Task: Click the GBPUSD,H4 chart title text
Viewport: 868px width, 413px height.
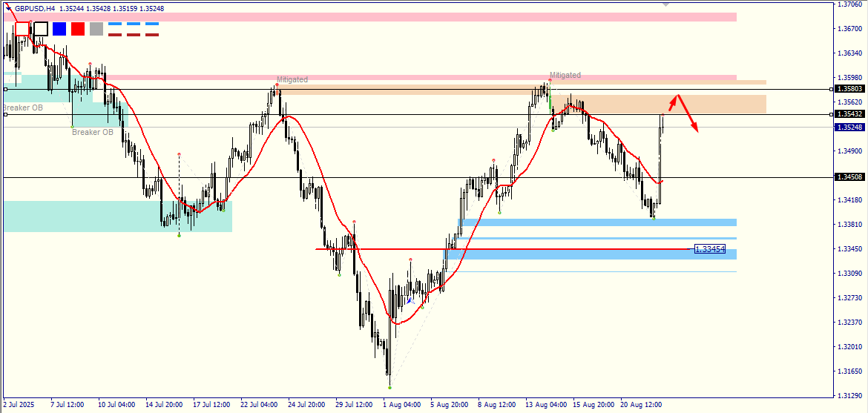Action: pos(35,8)
